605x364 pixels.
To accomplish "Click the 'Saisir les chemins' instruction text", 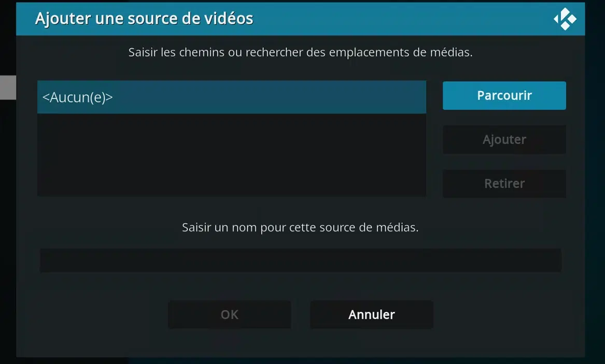I will pos(300,52).
